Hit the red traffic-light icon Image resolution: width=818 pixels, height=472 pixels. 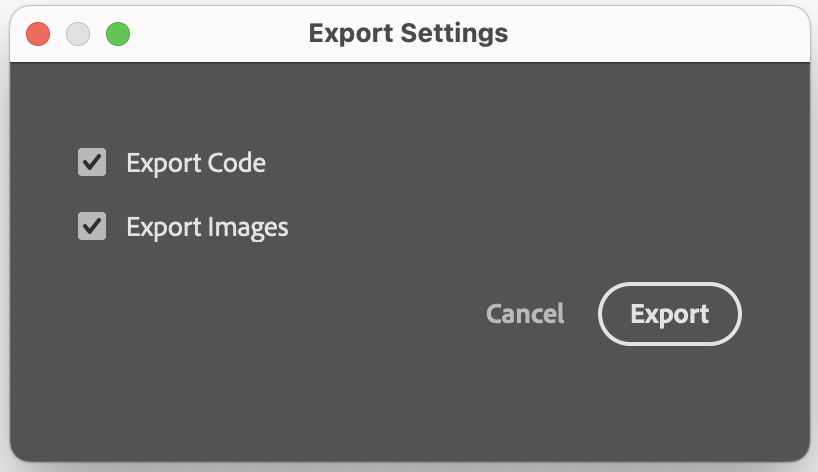click(x=38, y=34)
